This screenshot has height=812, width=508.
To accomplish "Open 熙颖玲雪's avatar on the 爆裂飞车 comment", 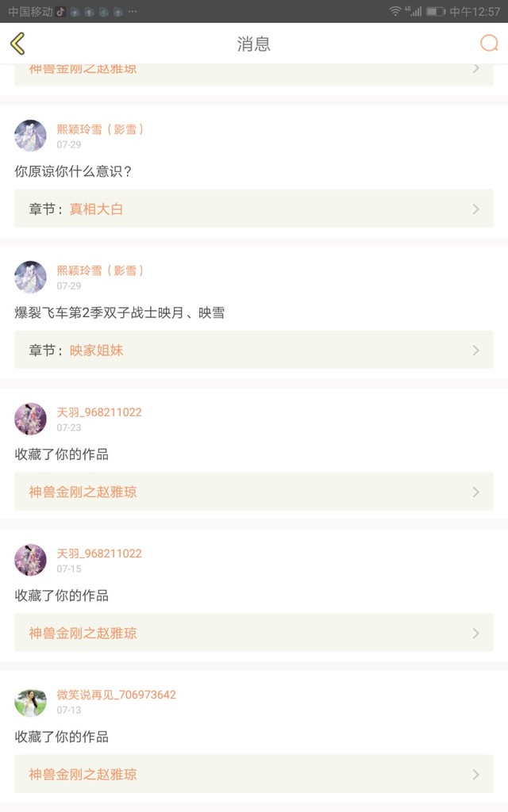I will 30,277.
